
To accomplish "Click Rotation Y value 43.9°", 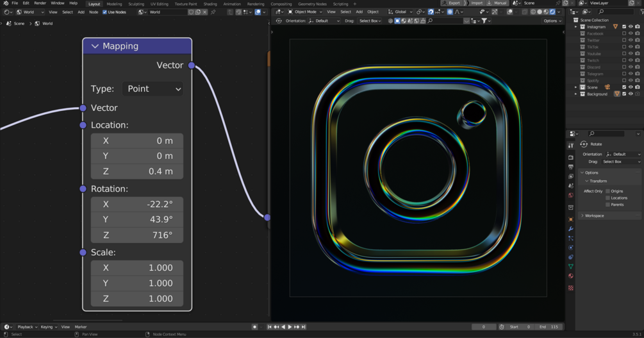I will [x=136, y=219].
